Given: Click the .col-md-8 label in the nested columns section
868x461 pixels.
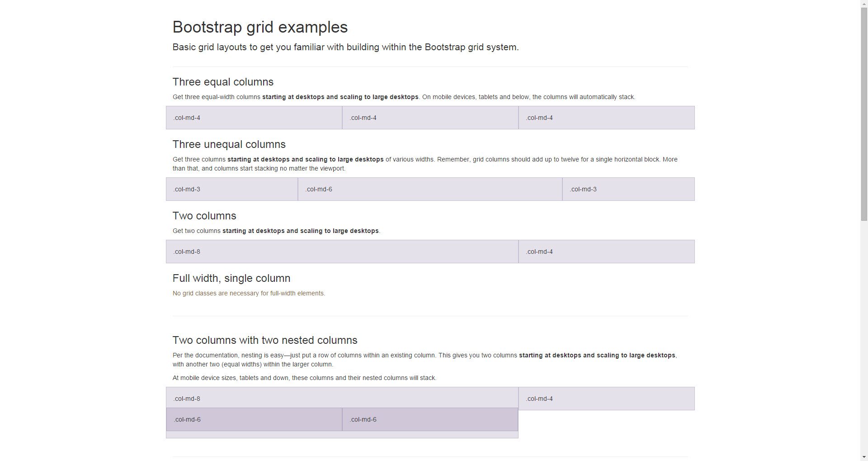Looking at the screenshot, I should 187,399.
